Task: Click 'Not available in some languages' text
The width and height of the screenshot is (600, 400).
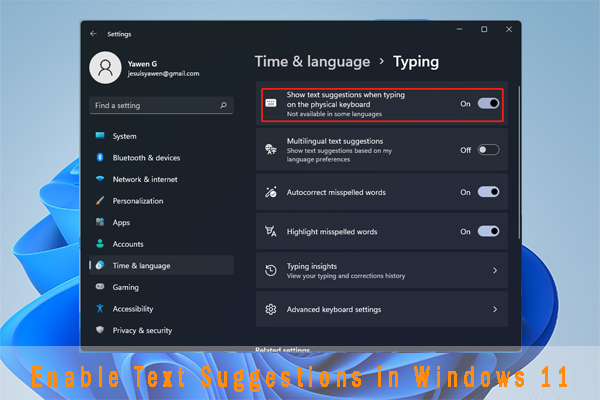Action: tap(334, 114)
